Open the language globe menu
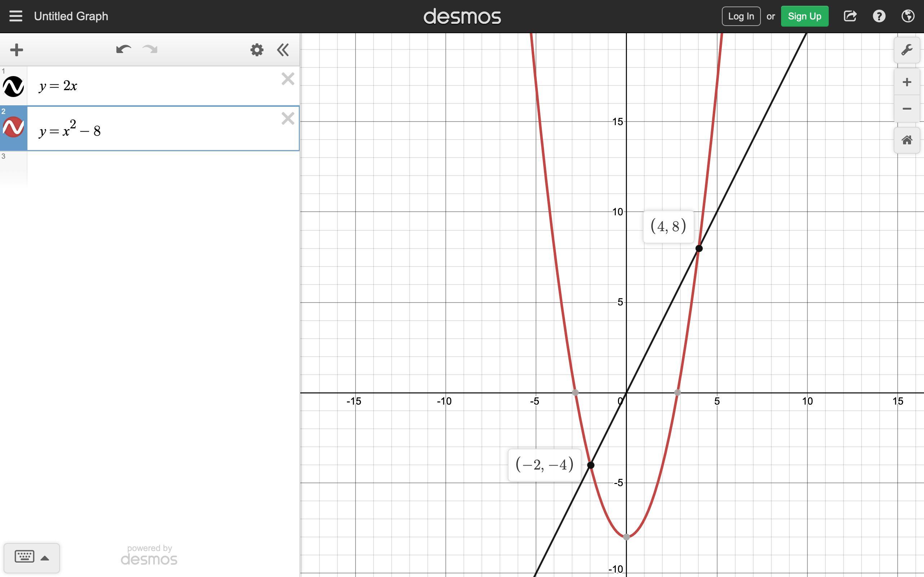 [908, 16]
